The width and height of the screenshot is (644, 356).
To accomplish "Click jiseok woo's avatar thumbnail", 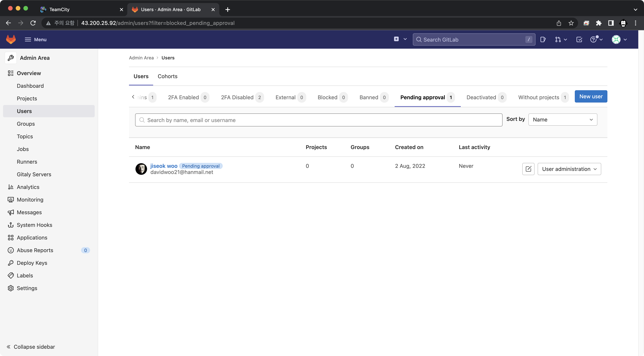I will [141, 169].
